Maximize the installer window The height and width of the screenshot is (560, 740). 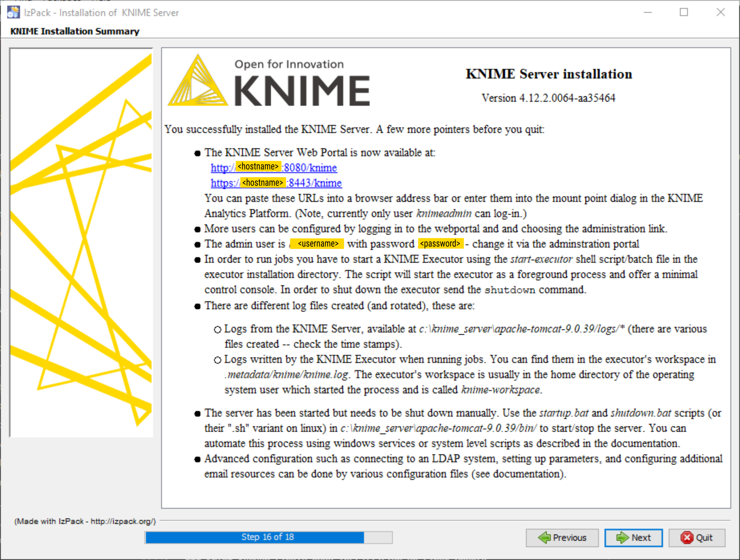click(684, 12)
